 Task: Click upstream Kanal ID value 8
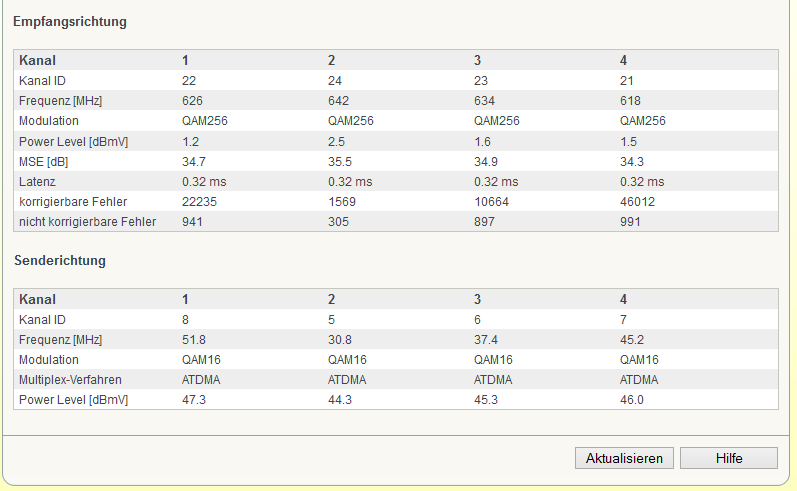point(186,319)
